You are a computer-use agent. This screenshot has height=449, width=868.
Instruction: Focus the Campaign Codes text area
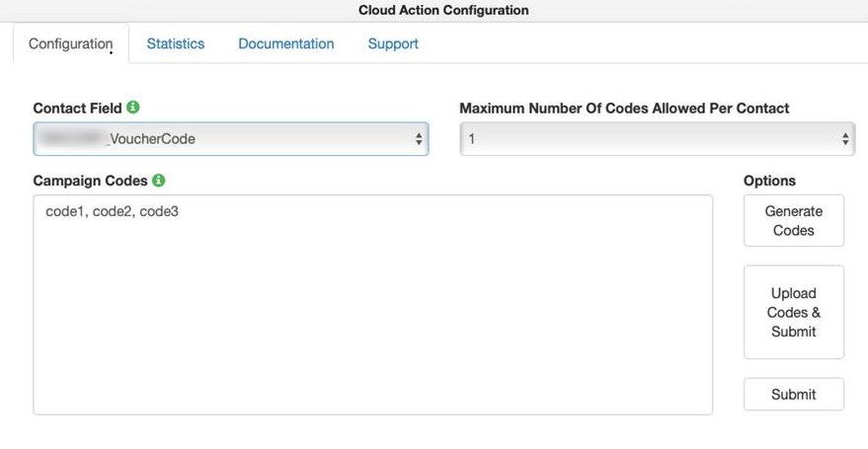pos(372,316)
